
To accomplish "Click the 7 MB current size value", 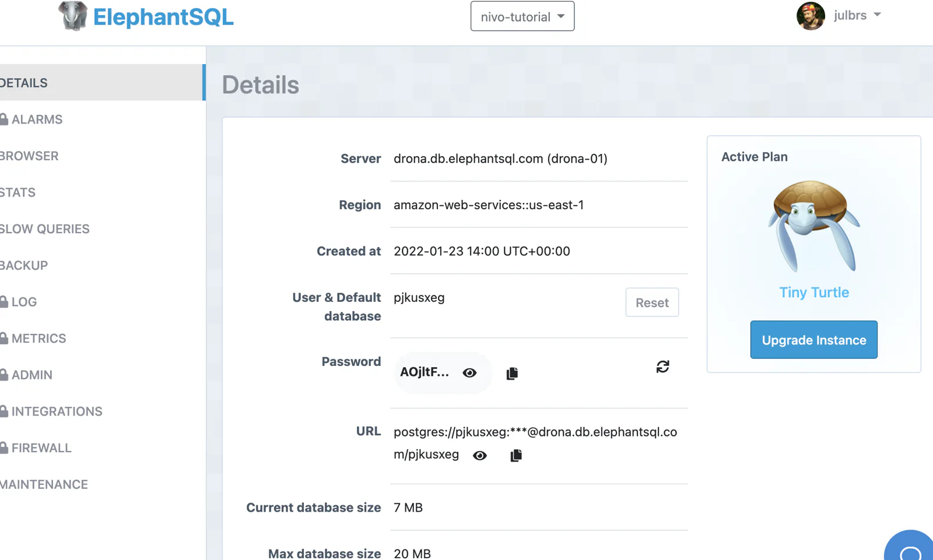I will 408,508.
